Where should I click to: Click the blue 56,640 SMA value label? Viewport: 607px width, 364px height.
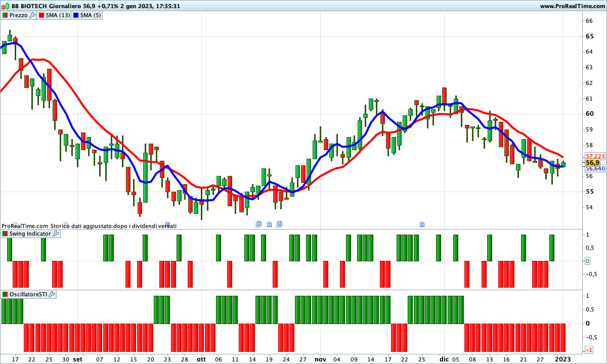coord(595,168)
